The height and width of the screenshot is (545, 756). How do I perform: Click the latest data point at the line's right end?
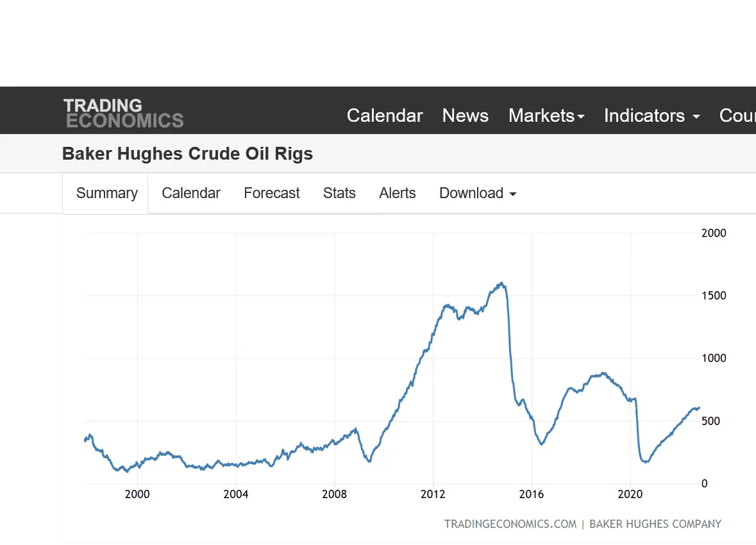[x=698, y=407]
